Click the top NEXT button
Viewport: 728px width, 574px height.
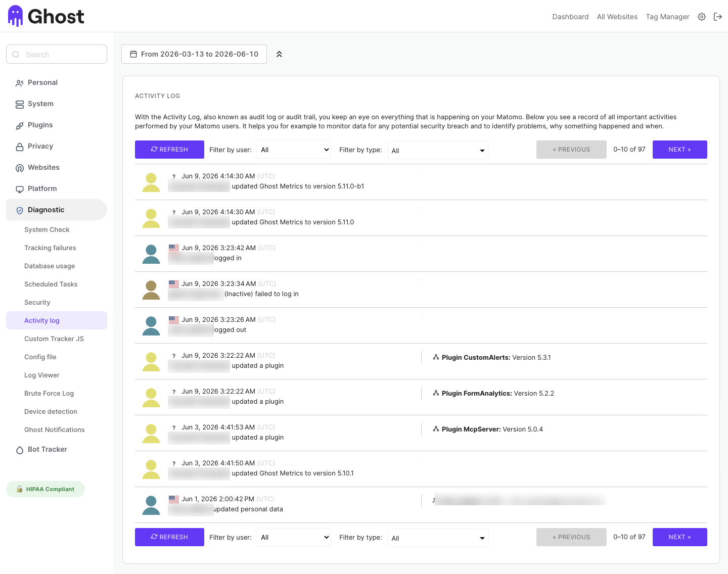coord(680,150)
